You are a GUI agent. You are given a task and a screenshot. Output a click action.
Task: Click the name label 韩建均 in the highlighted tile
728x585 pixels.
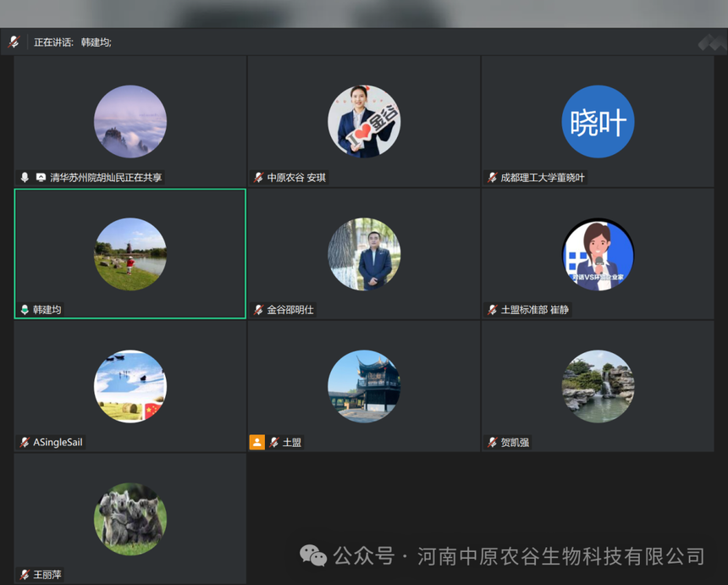pyautogui.click(x=47, y=310)
